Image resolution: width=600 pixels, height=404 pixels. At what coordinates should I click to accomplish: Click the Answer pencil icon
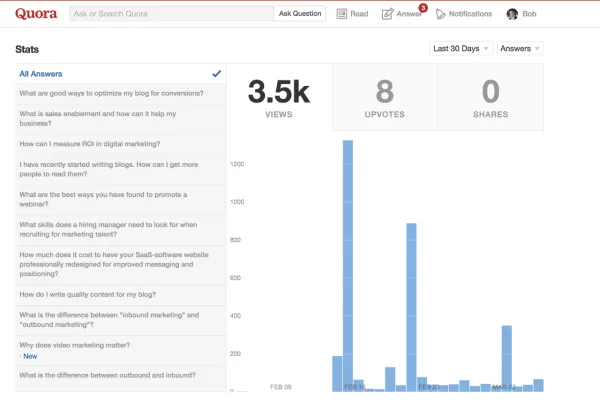click(387, 14)
